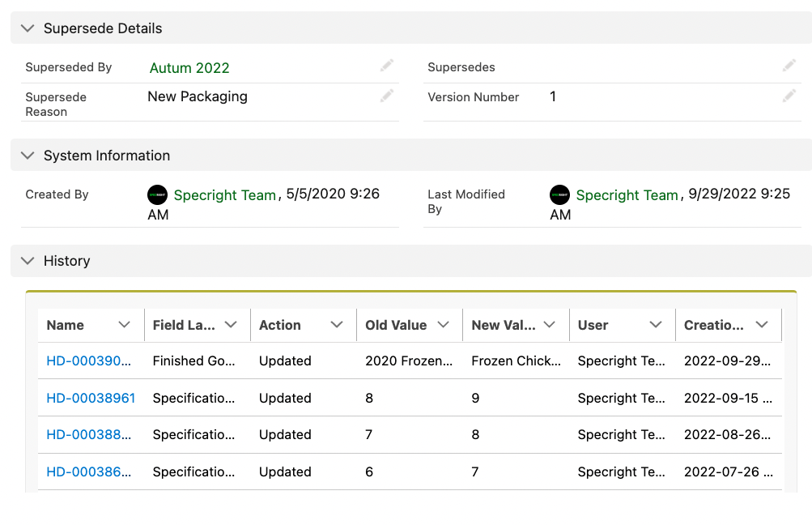Click the Specright Team link under Created By
Image resolution: width=812 pixels, height=525 pixels.
(225, 194)
